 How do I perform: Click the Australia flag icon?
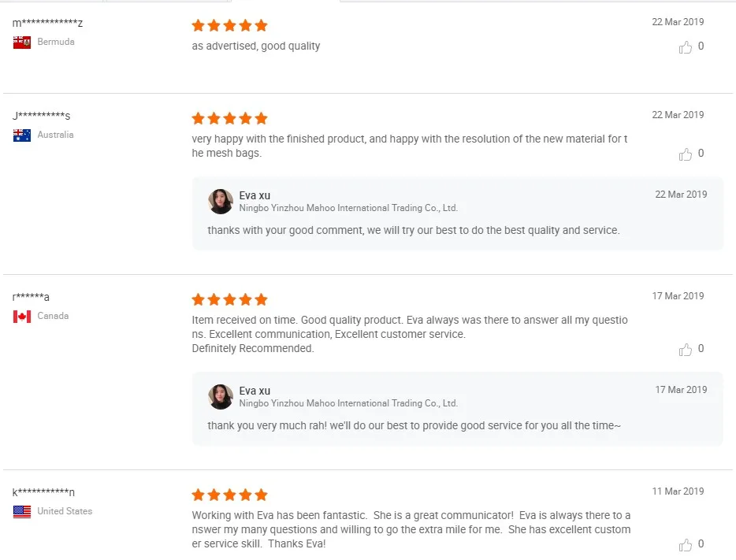(x=22, y=135)
